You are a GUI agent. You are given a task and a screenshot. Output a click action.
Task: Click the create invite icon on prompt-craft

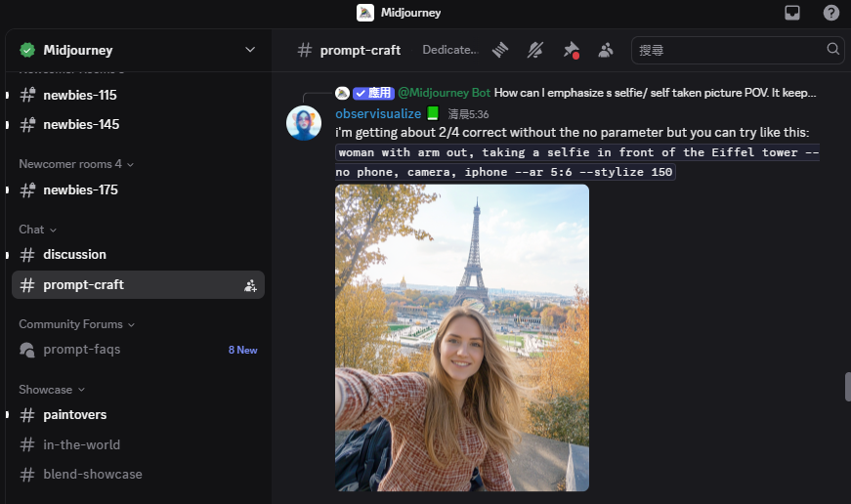pos(250,285)
